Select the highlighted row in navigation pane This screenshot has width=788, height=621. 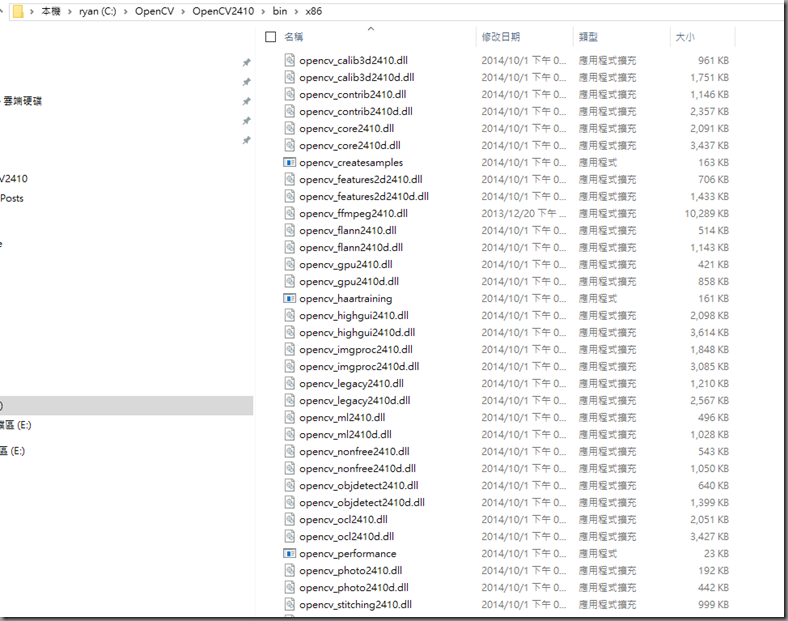126,405
